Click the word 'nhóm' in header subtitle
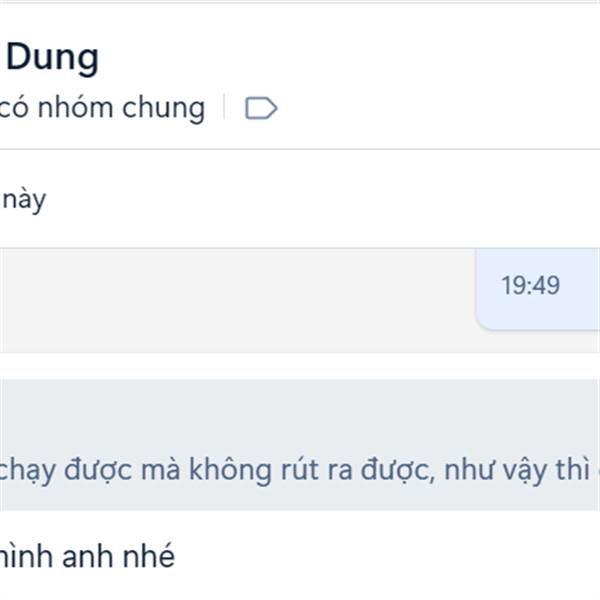 [75, 108]
